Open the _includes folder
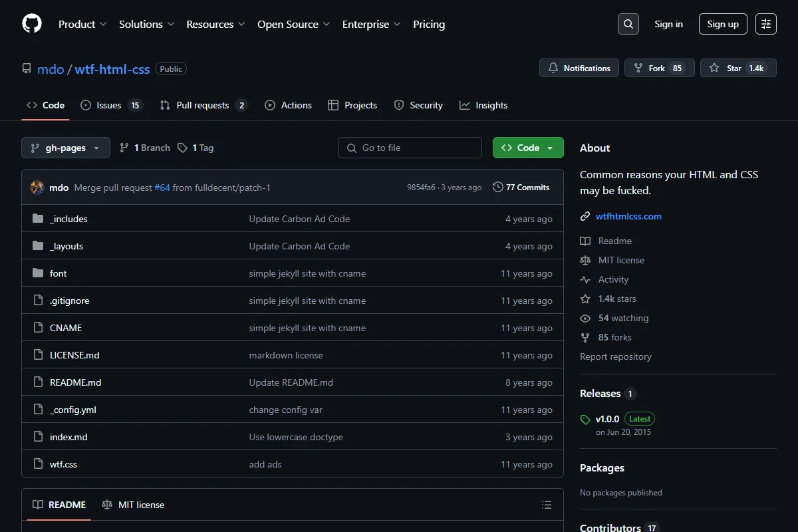Image resolution: width=798 pixels, height=532 pixels. (68, 219)
